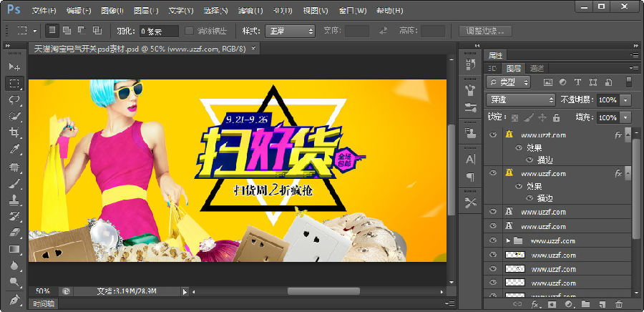Switch to the 通道 tab
Screen dimensions: 644x312
click(x=537, y=68)
